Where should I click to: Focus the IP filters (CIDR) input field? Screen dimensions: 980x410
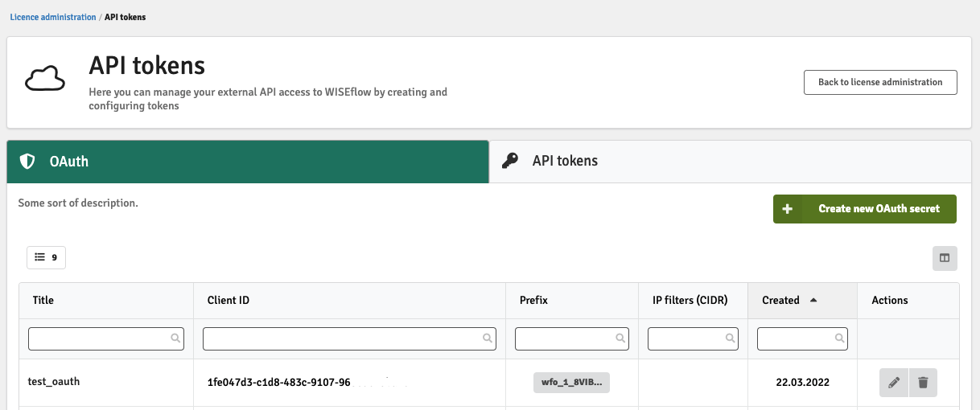693,338
